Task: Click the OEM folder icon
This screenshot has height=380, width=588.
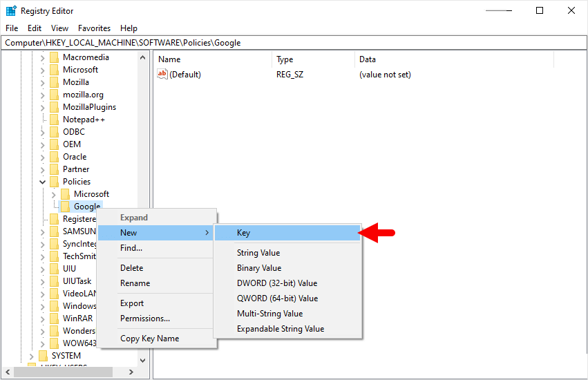Action: pos(54,144)
